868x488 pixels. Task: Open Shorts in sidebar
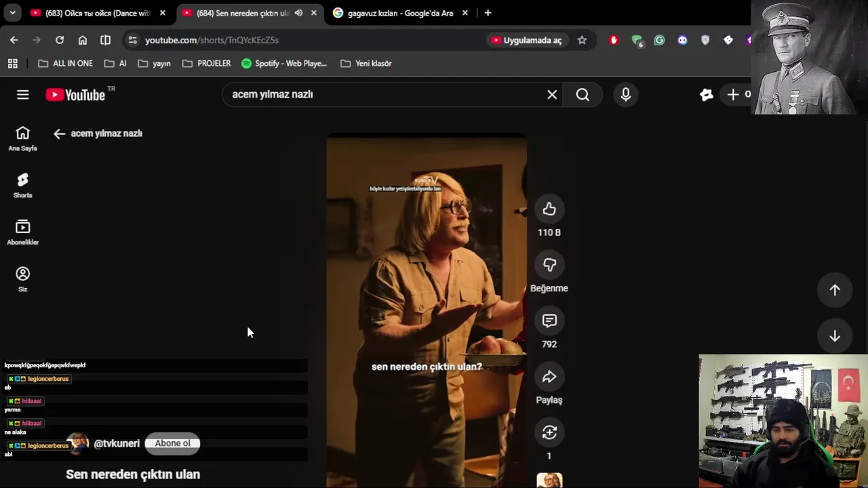click(22, 186)
